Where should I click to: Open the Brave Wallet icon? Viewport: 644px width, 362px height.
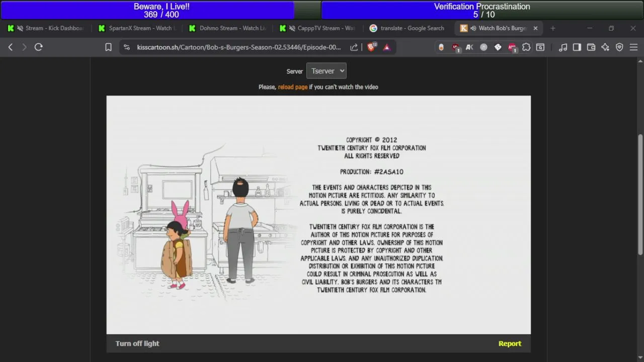591,47
